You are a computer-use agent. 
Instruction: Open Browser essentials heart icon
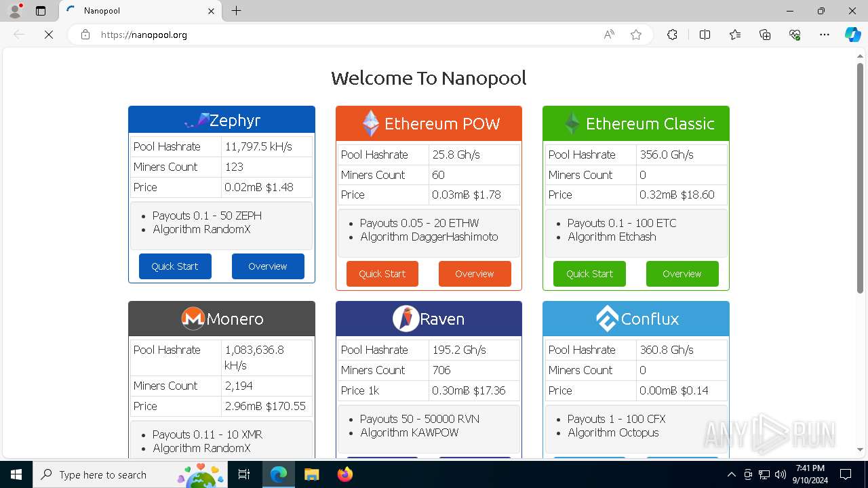(795, 35)
